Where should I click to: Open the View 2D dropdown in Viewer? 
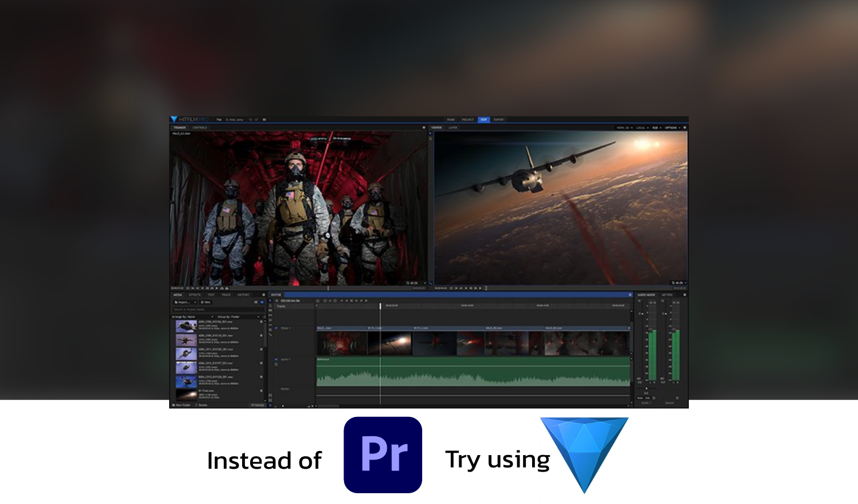tap(624, 128)
